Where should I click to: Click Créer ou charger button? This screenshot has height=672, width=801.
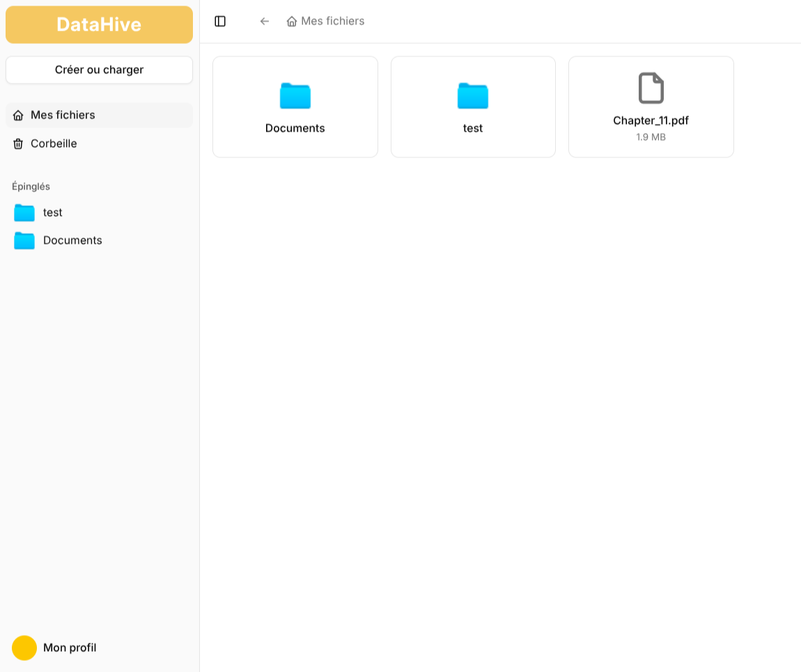click(99, 70)
